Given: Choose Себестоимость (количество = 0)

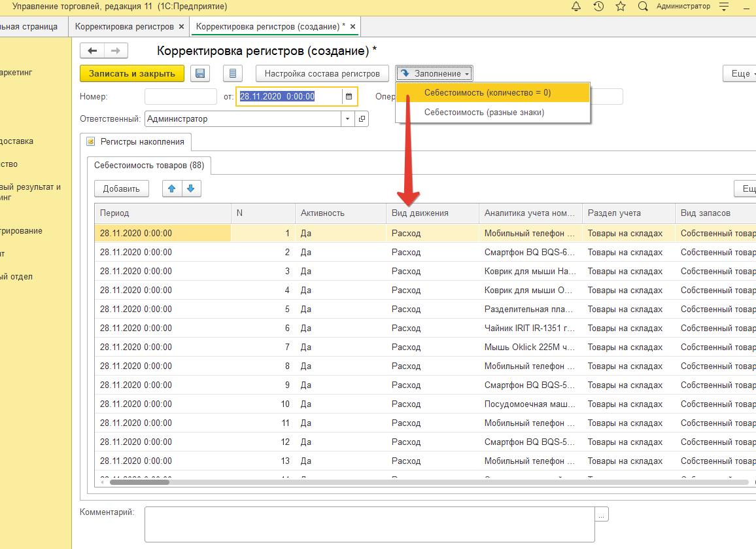Looking at the screenshot, I should 492,93.
